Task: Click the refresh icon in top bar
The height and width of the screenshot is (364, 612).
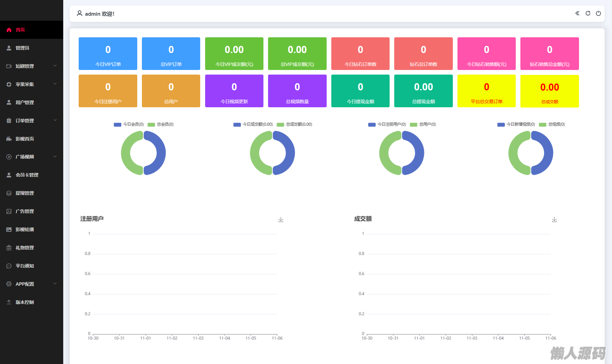Action: pos(588,13)
